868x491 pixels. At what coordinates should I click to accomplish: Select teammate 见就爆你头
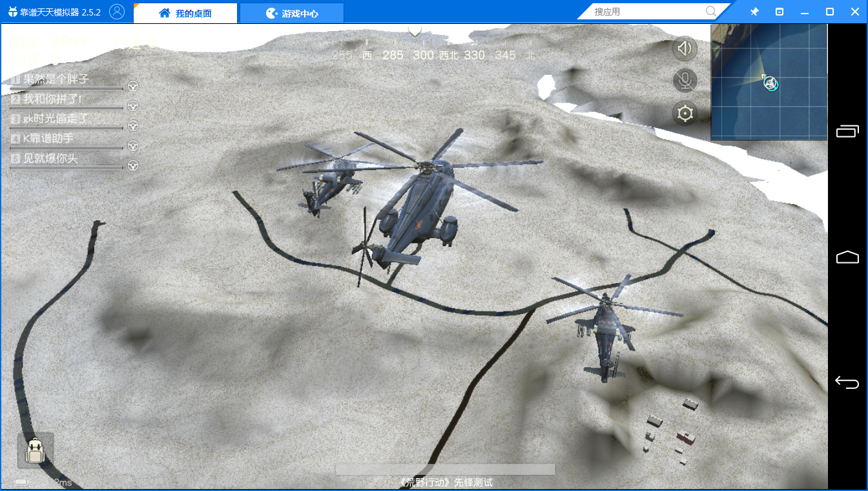coord(50,158)
